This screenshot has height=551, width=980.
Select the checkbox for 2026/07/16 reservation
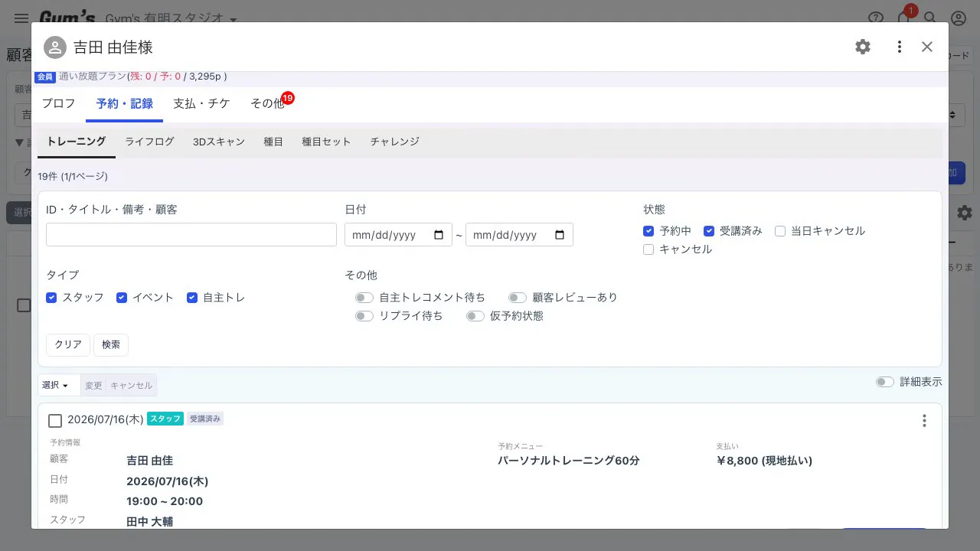coord(55,421)
